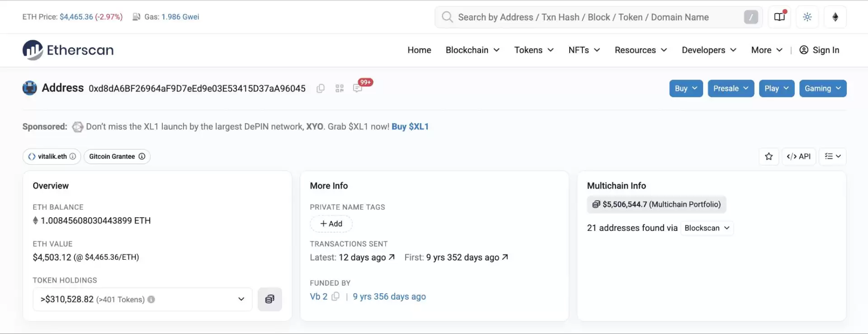Image resolution: width=868 pixels, height=334 pixels.
Task: Open the Blockscan source dropdown
Action: (x=707, y=228)
